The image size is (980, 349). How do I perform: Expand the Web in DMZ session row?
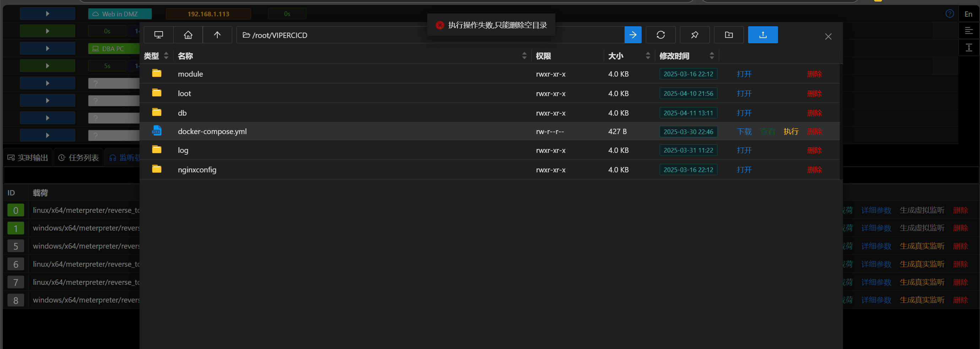(48, 14)
